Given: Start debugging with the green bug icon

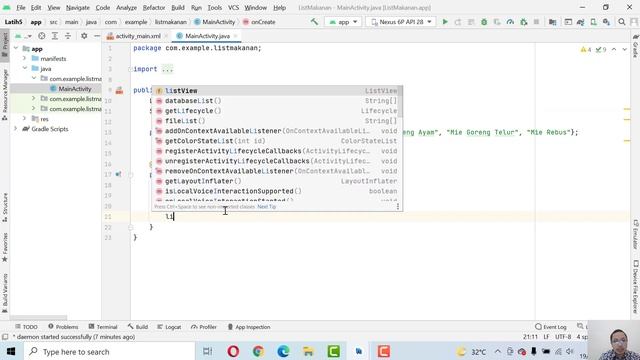Looking at the screenshot, I should click(x=484, y=22).
